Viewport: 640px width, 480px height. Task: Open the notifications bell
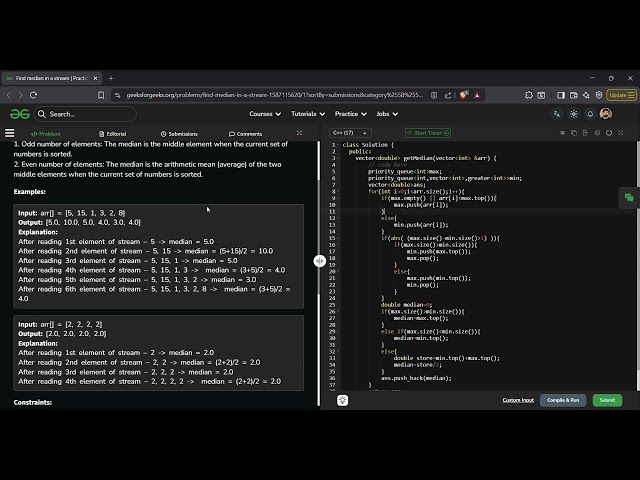coord(590,114)
